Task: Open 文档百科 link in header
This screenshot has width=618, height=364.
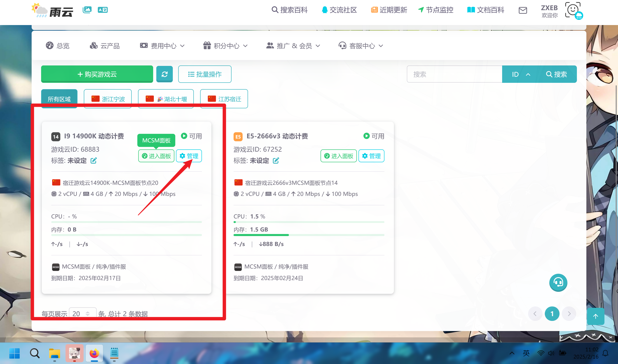Action: click(x=486, y=10)
